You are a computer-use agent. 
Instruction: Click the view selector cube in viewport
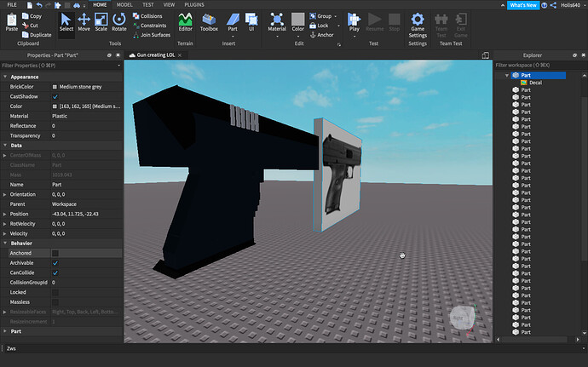(x=462, y=318)
